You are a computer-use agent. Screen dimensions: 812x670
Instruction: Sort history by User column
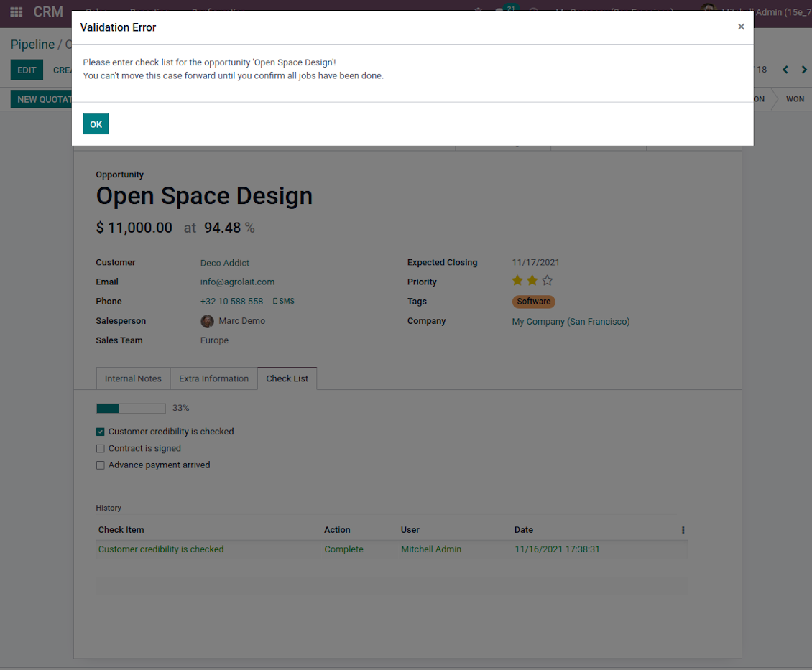[410, 530]
